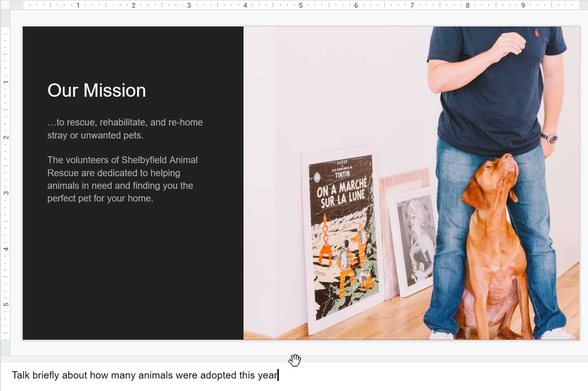Place cursor in the speaker notes field
The width and height of the screenshot is (588, 391).
coord(155,375)
